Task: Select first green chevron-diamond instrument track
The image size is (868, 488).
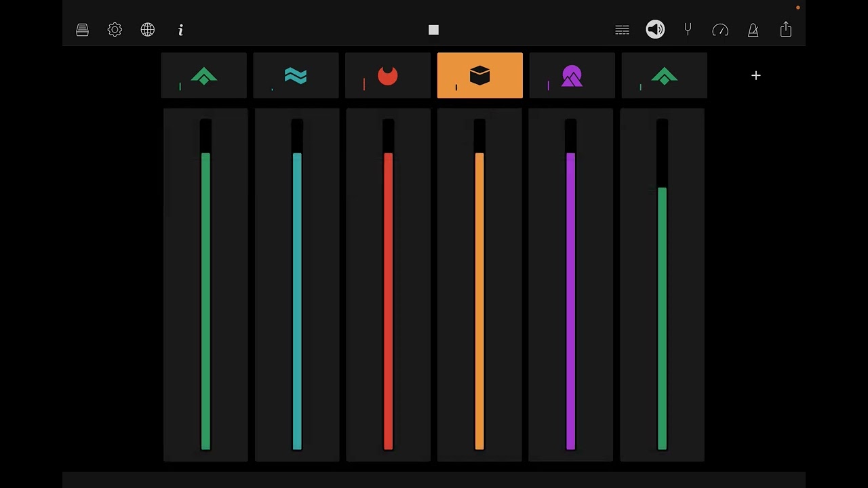Action: 204,75
